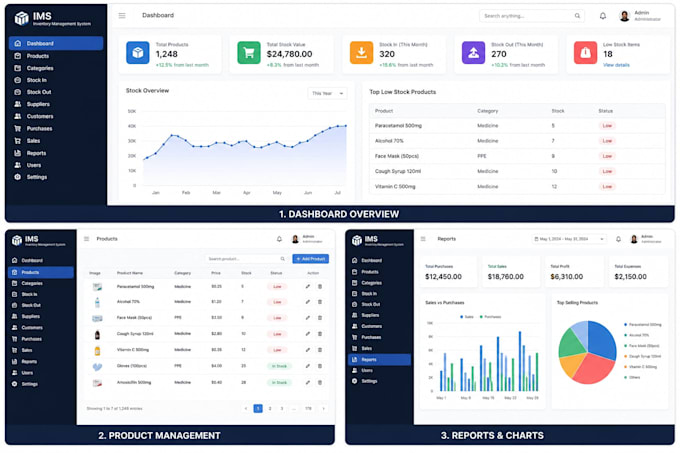Focus the Search product field in Products panel

[x=246, y=259]
